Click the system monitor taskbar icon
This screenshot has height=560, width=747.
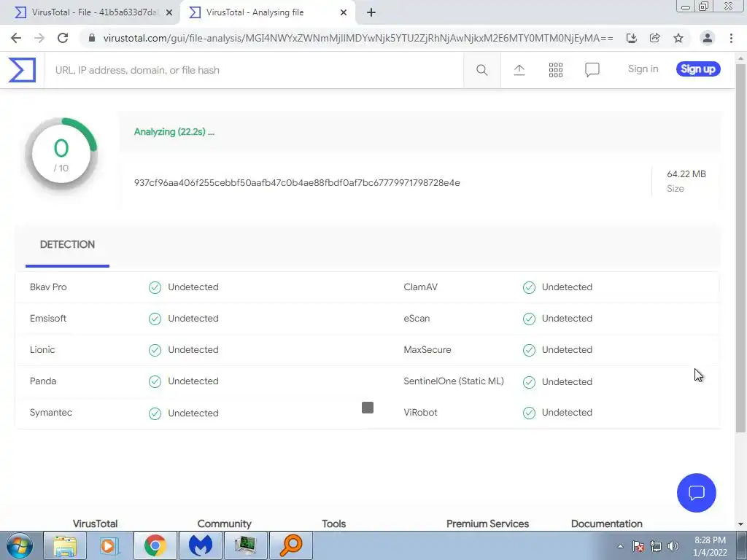point(245,545)
